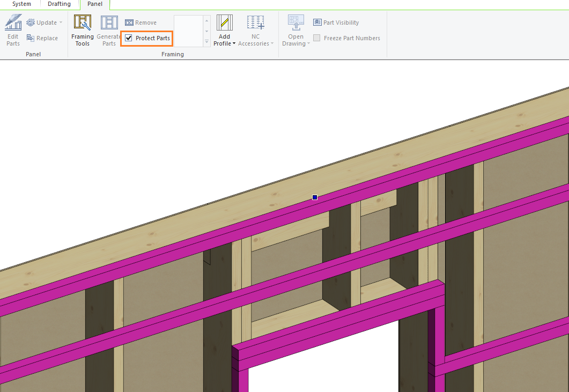Uncheck the Protect Parts checkbox
The width and height of the screenshot is (569, 392).
[x=129, y=38]
